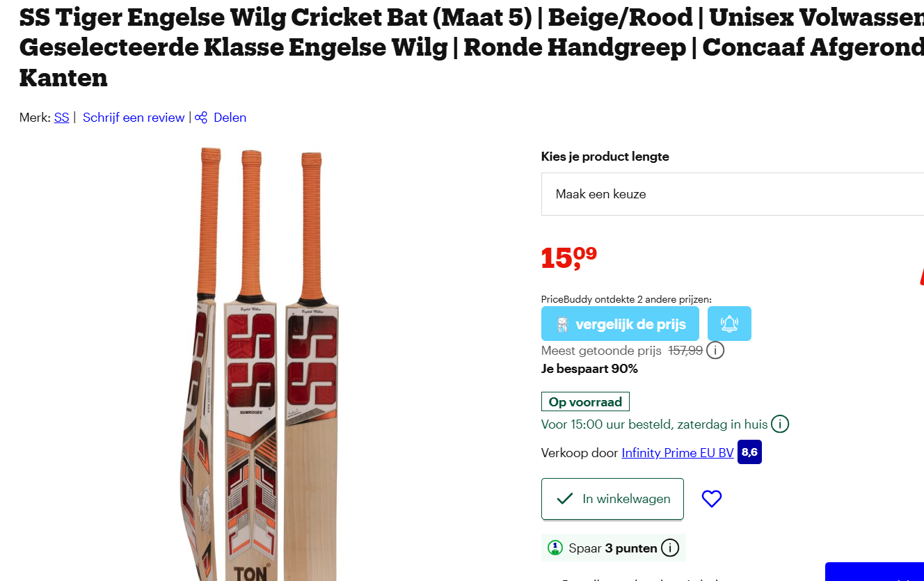924x581 pixels.
Task: Click vergelijk de prijs
Action: tap(628, 323)
